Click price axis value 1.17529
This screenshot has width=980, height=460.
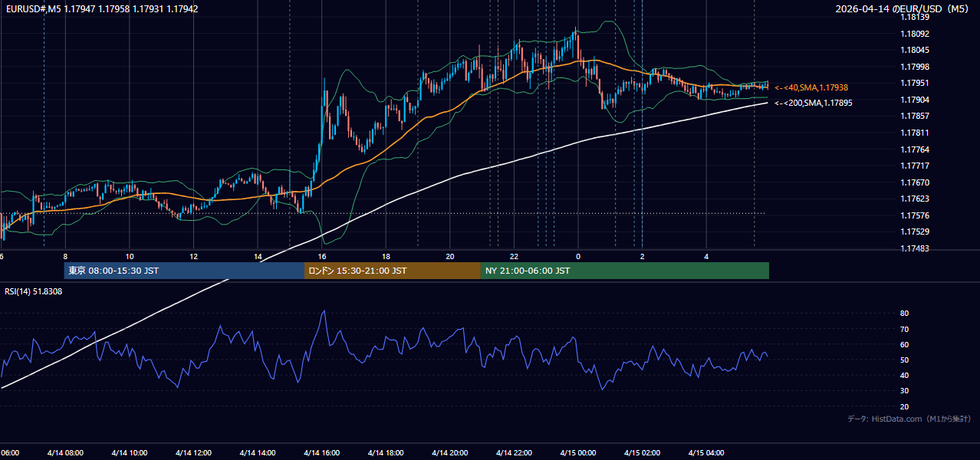tap(914, 232)
